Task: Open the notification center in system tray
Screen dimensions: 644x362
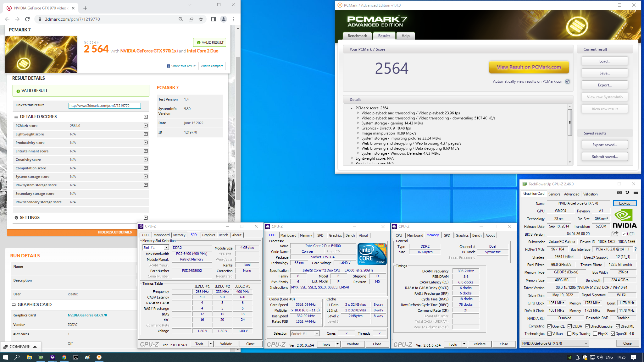Action: [x=634, y=357]
